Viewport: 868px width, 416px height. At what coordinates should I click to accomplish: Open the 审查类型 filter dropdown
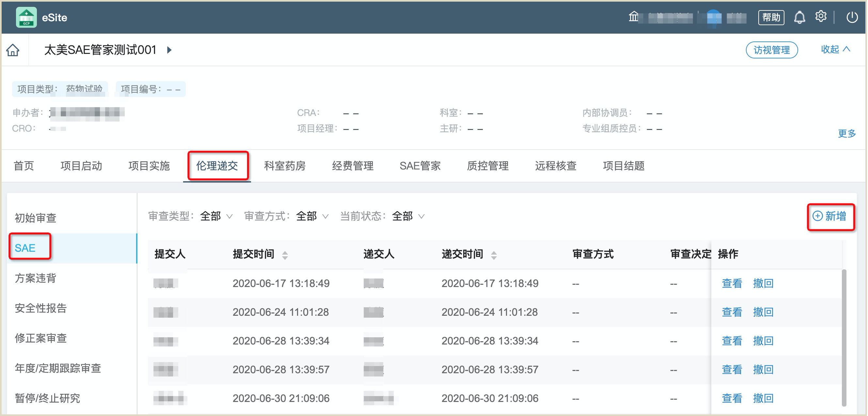[x=215, y=217]
